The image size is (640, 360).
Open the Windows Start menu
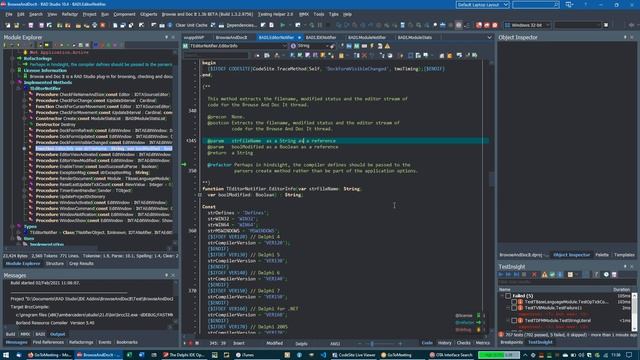6,355
